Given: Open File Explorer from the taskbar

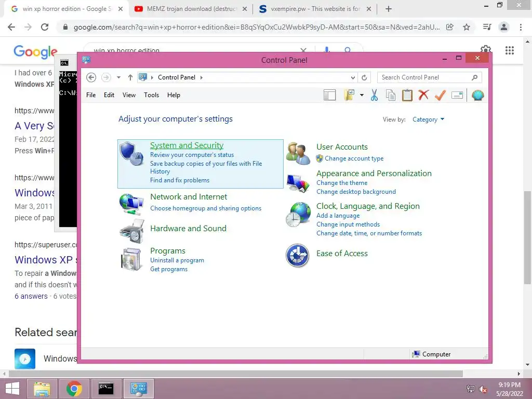Looking at the screenshot, I should pyautogui.click(x=42, y=389).
